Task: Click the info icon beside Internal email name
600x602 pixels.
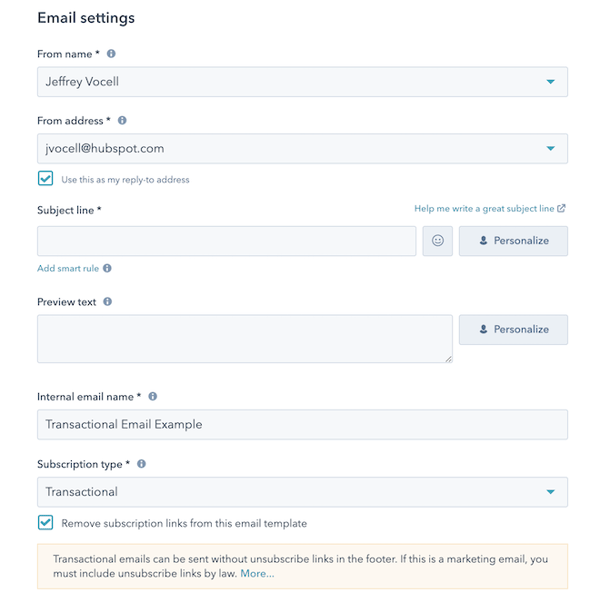Action: [x=152, y=397]
